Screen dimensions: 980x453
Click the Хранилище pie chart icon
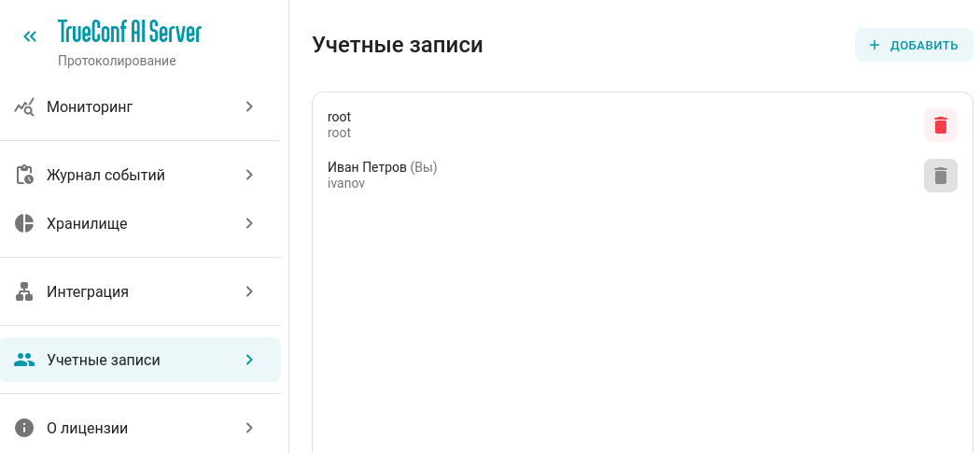click(24, 223)
